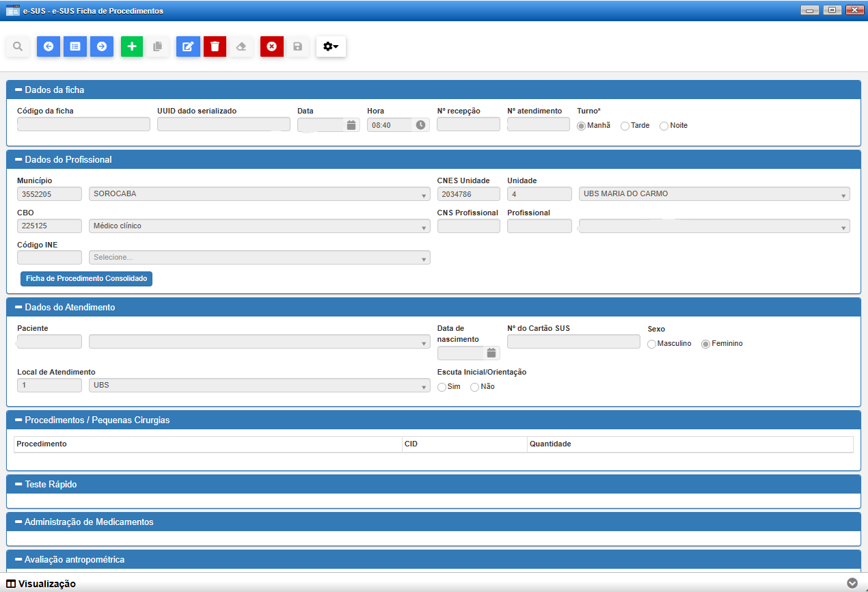Collapse the Dados do Profissional section
Image resolution: width=868 pixels, height=592 pixels.
tap(19, 160)
